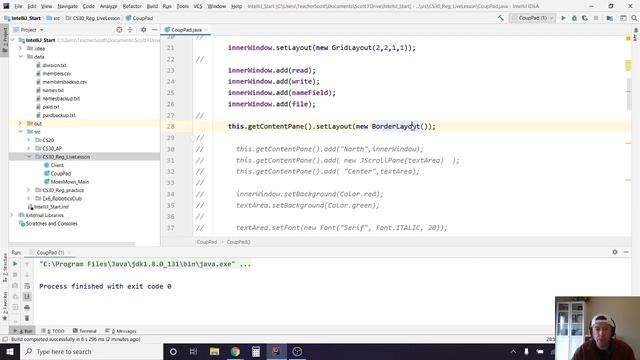Image resolution: width=640 pixels, height=360 pixels.
Task: Run with coverage icon in toolbar
Action: coord(585,18)
